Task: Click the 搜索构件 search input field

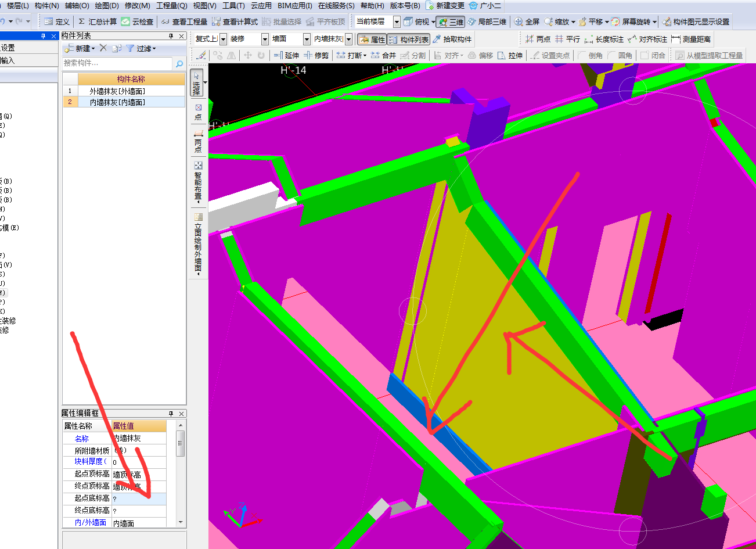Action: [118, 63]
